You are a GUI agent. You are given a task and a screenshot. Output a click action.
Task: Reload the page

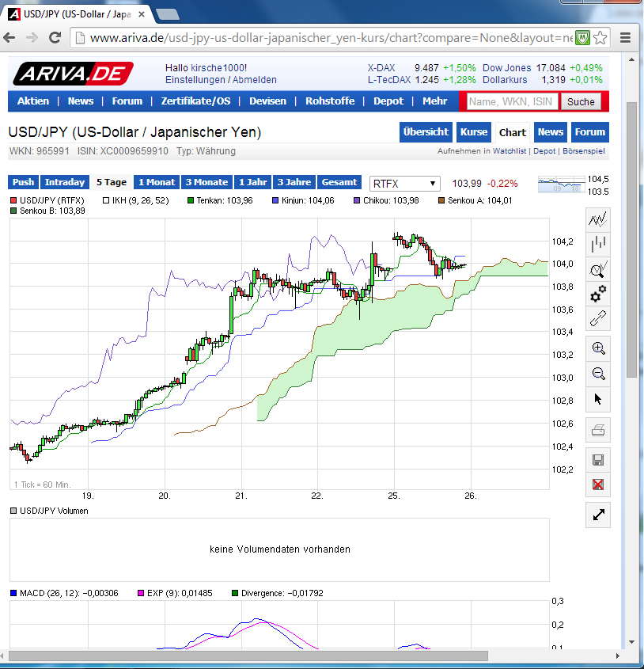(55, 38)
